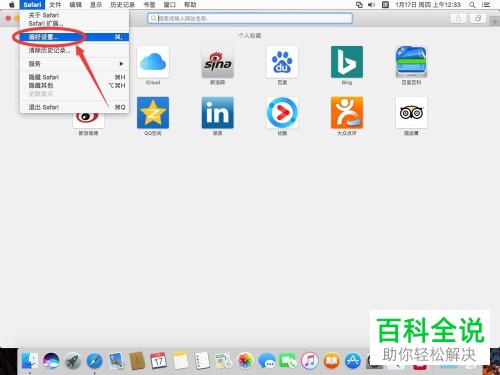500x375 pixels.
Task: Open the 编辑 menu
Action: tap(75, 5)
